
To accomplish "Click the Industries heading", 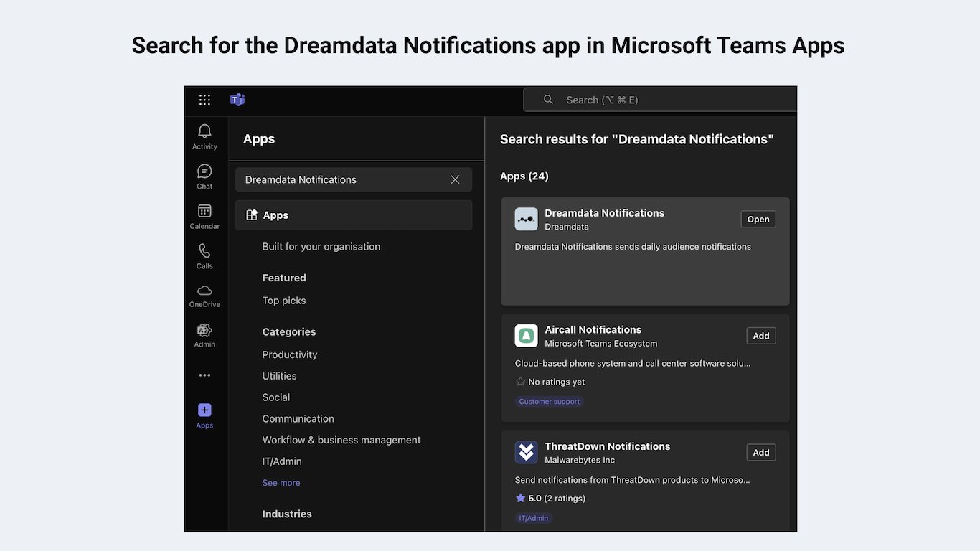I will click(x=287, y=514).
